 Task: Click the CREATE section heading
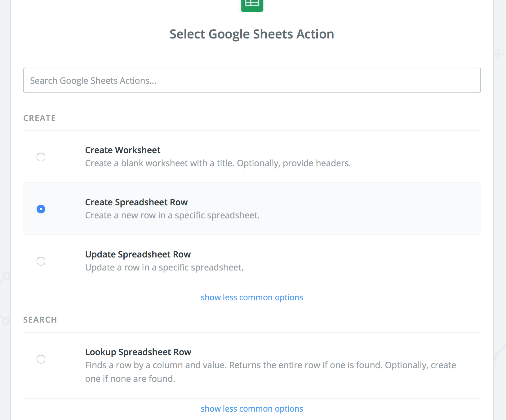[x=40, y=118]
